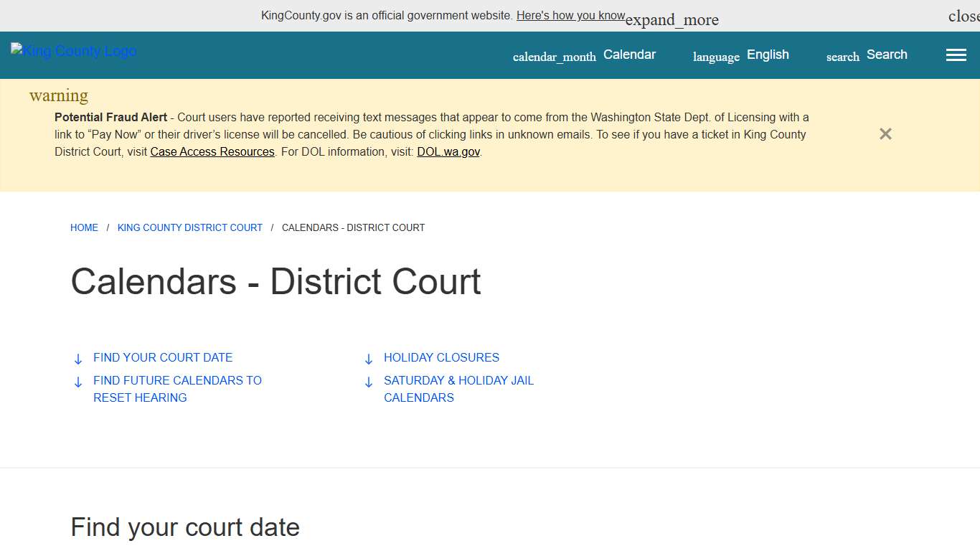Click the Find your court date heading
This screenshot has height=551, width=980.
(x=185, y=527)
